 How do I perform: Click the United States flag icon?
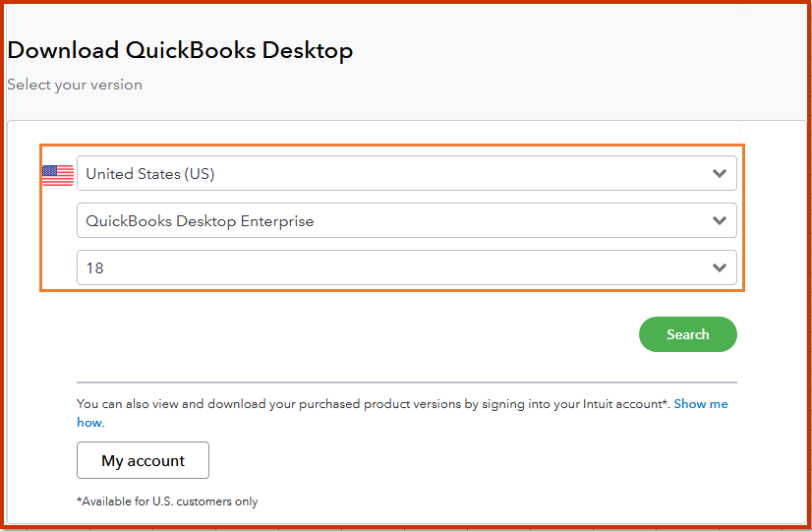pyautogui.click(x=58, y=175)
